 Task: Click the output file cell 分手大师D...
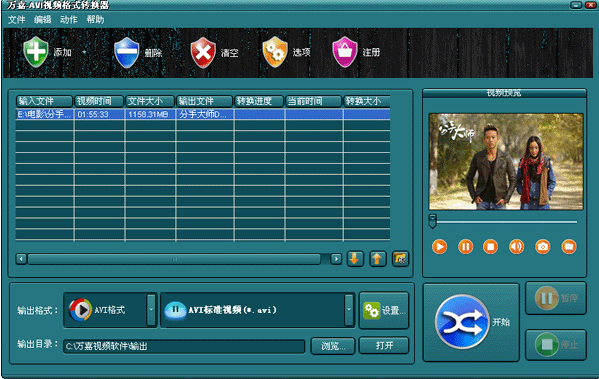coord(205,114)
